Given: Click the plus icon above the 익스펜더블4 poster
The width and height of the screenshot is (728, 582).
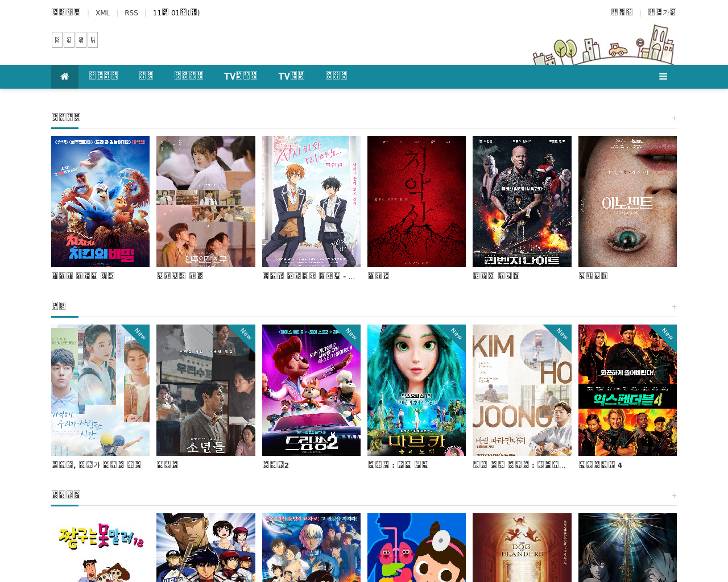Looking at the screenshot, I should click(x=674, y=307).
